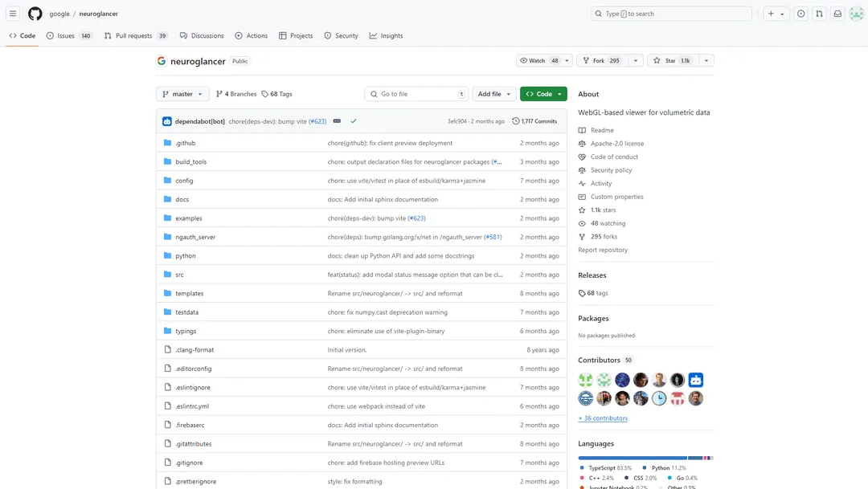Open the python folder
Image resolution: width=868 pixels, height=489 pixels.
click(186, 255)
